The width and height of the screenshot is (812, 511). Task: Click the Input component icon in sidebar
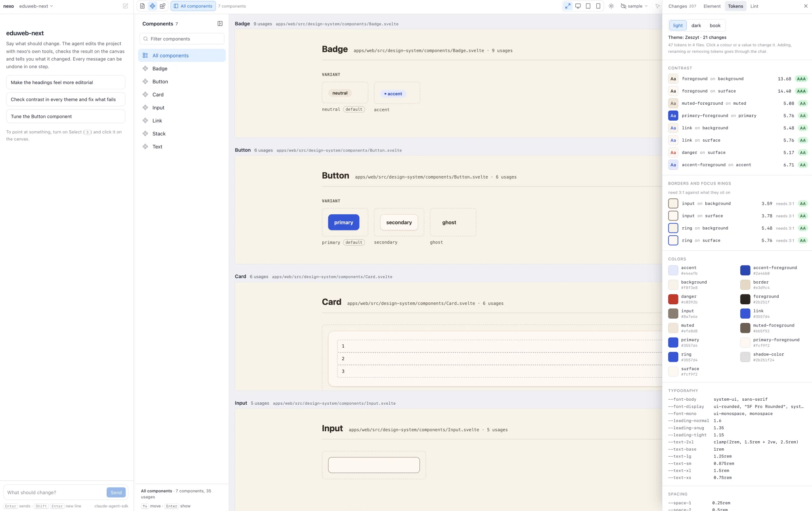[146, 108]
